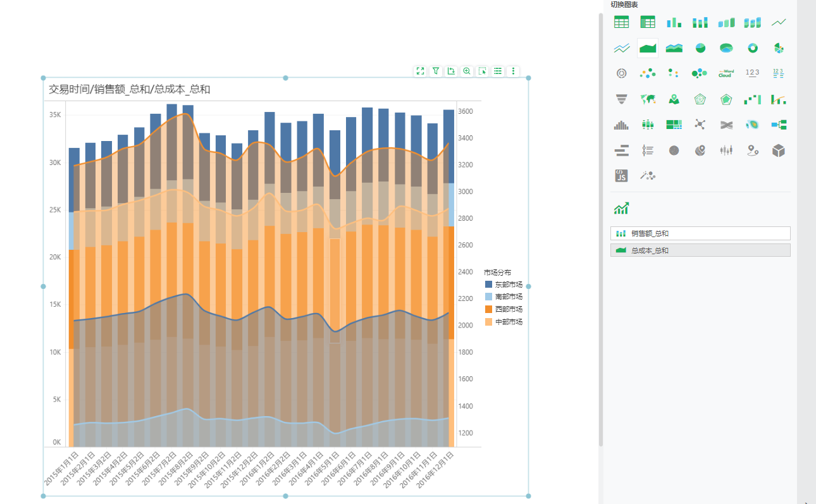Image resolution: width=816 pixels, height=504 pixels.
Task: Click the zoom-in magnifier in the chart toolbar
Action: coord(467,71)
